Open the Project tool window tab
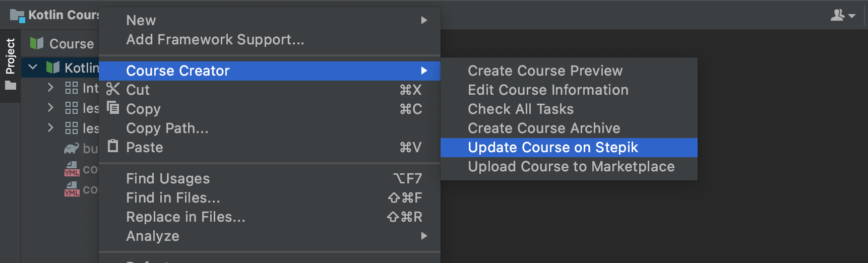Image resolution: width=868 pixels, height=263 pixels. point(10,56)
